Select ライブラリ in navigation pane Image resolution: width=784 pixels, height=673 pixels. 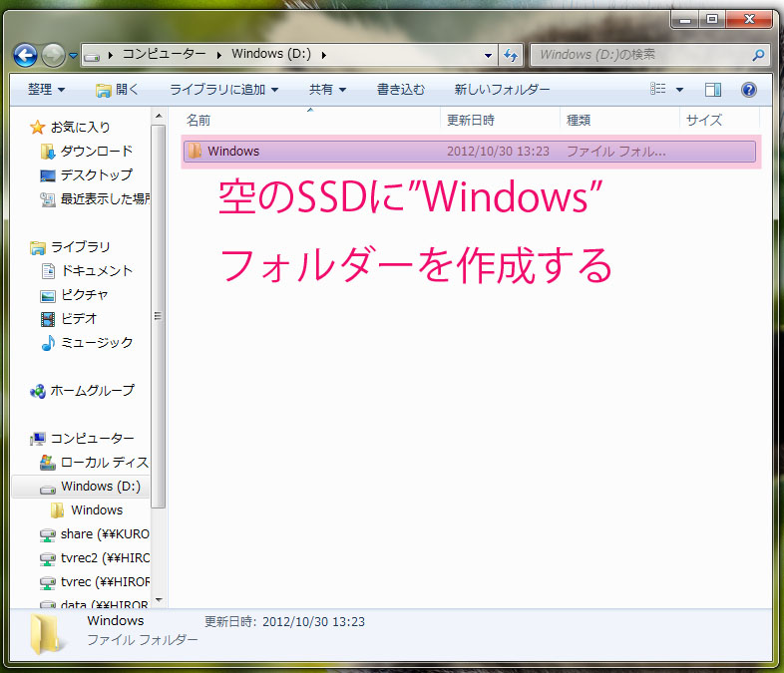(x=81, y=247)
